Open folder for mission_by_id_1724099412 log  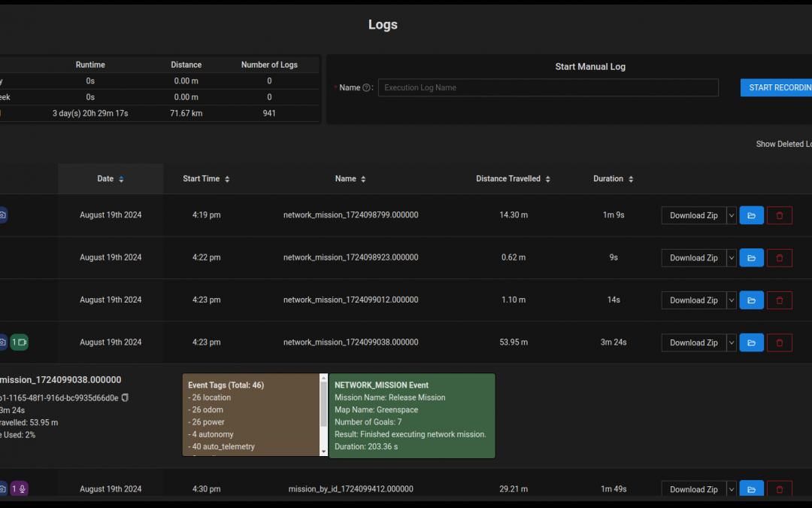pyautogui.click(x=751, y=489)
